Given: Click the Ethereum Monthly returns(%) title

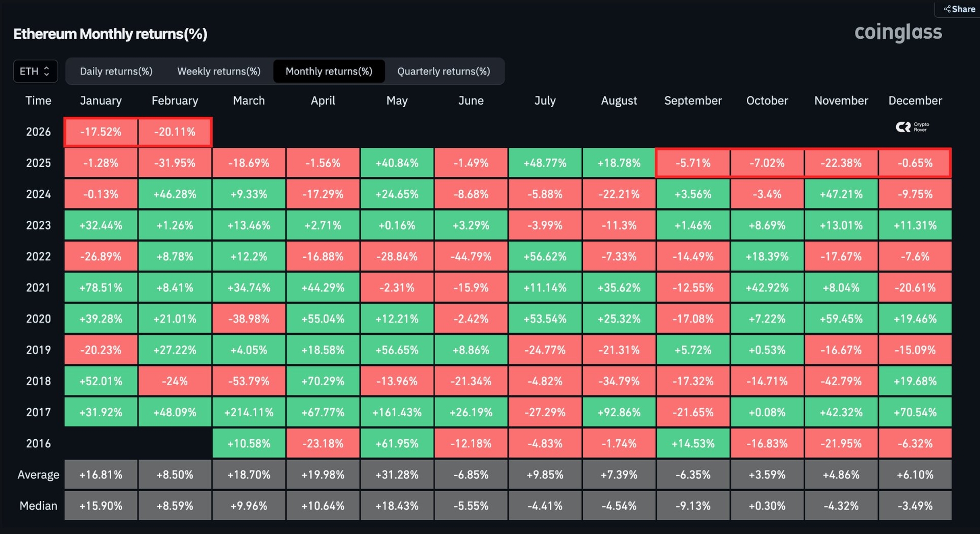Looking at the screenshot, I should coord(110,34).
